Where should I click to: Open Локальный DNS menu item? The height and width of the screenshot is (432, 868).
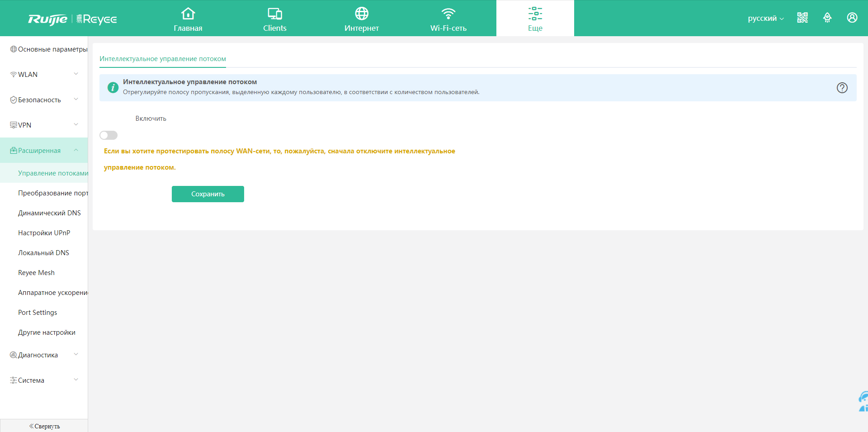pos(44,253)
